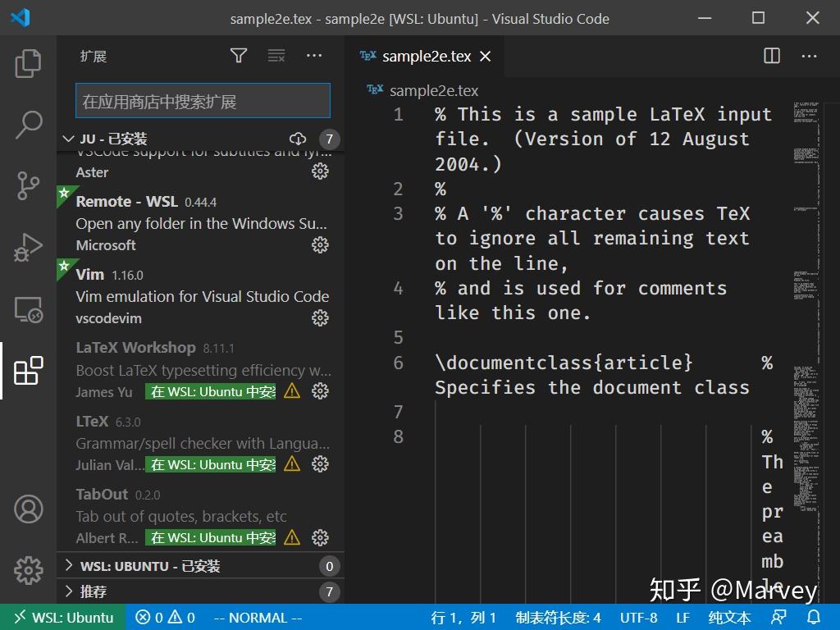
Task: Click the filter extensions funnel icon
Action: [x=239, y=56]
